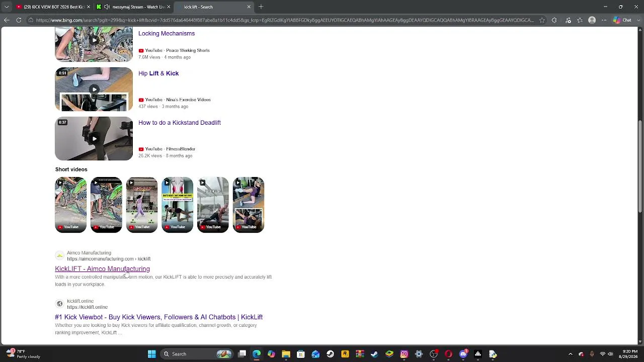
Task: Switch to the KICK VIEW BOT 2026 tab
Action: click(x=53, y=7)
